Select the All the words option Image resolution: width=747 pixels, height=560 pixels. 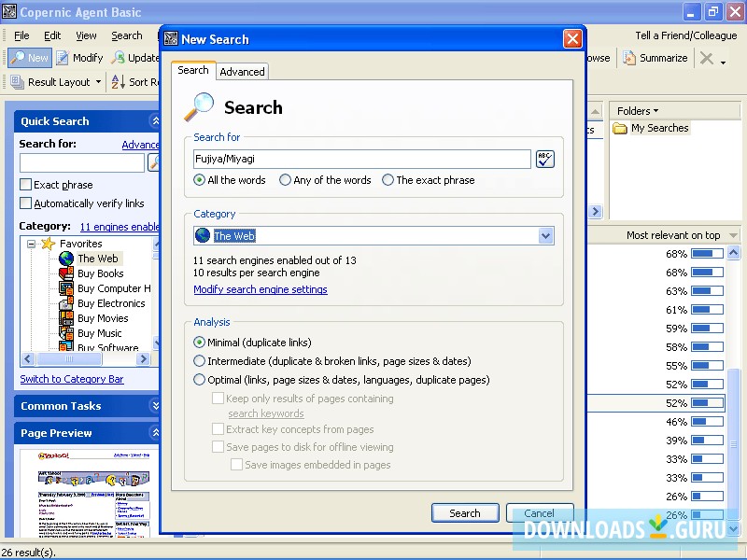[199, 180]
